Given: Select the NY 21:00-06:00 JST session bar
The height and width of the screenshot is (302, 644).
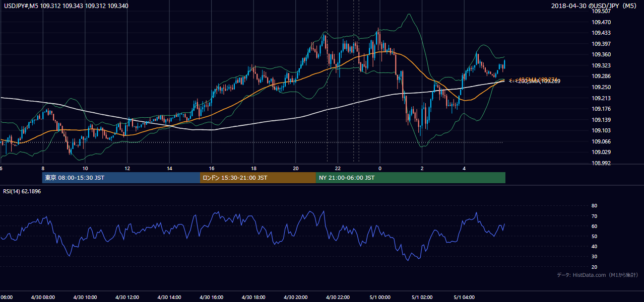Looking at the screenshot, I should pyautogui.click(x=411, y=178).
